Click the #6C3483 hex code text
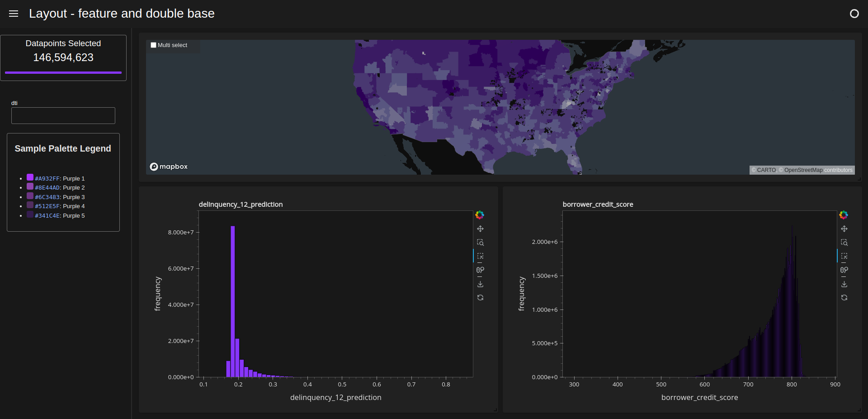 pos(47,197)
